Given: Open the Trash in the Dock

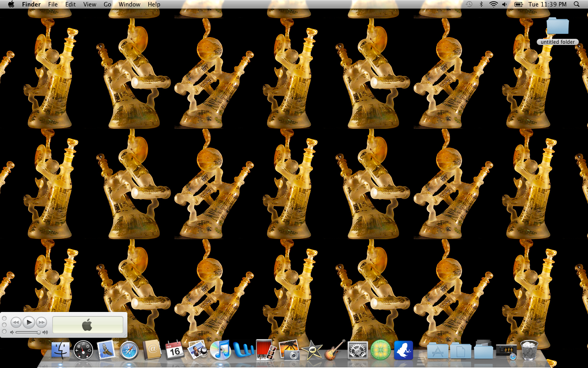Looking at the screenshot, I should point(529,350).
